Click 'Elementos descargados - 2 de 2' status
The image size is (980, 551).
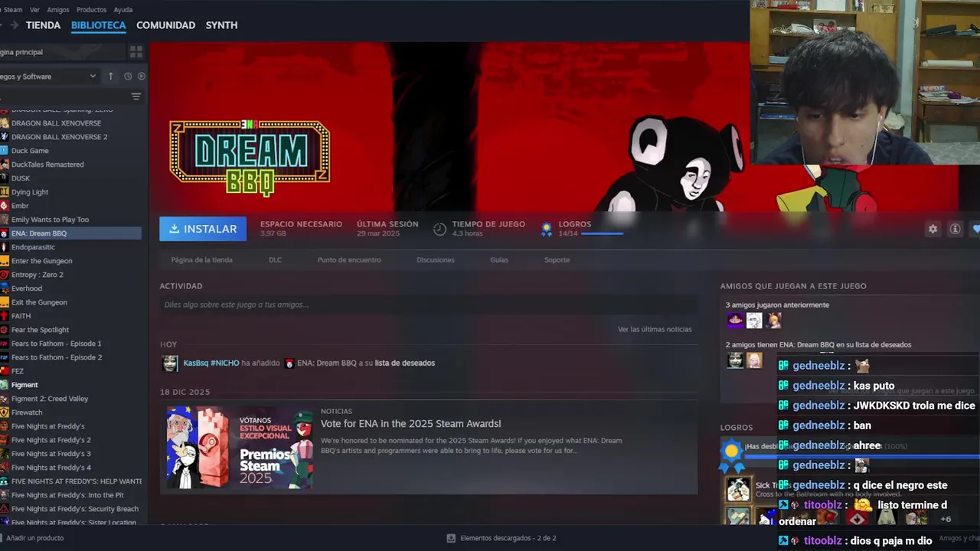(x=508, y=538)
